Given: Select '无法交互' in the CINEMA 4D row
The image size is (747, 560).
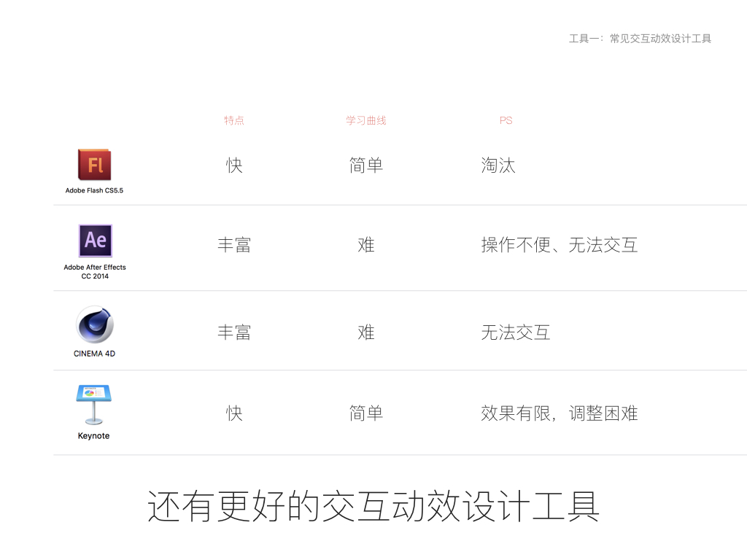Looking at the screenshot, I should (516, 332).
